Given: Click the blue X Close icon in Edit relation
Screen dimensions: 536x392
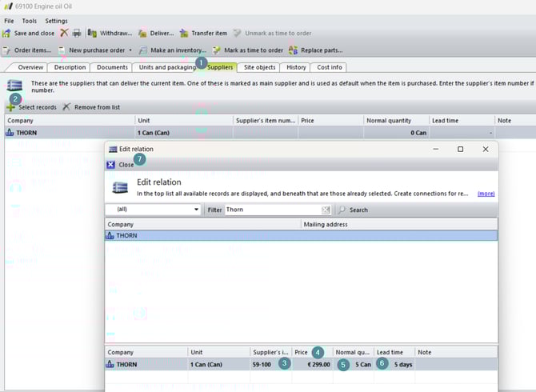Looking at the screenshot, I should click(x=110, y=165).
